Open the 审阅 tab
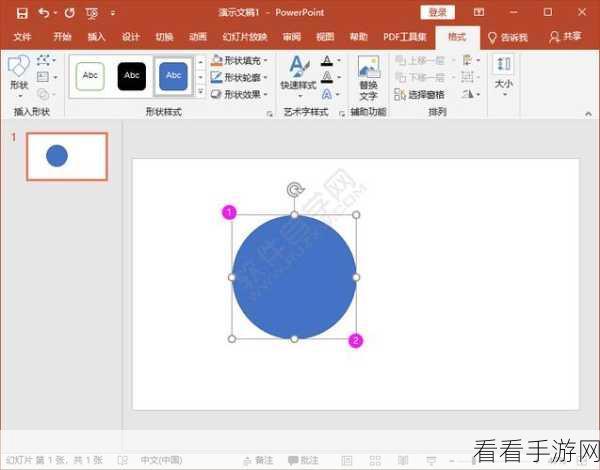600x470 pixels. (x=292, y=37)
